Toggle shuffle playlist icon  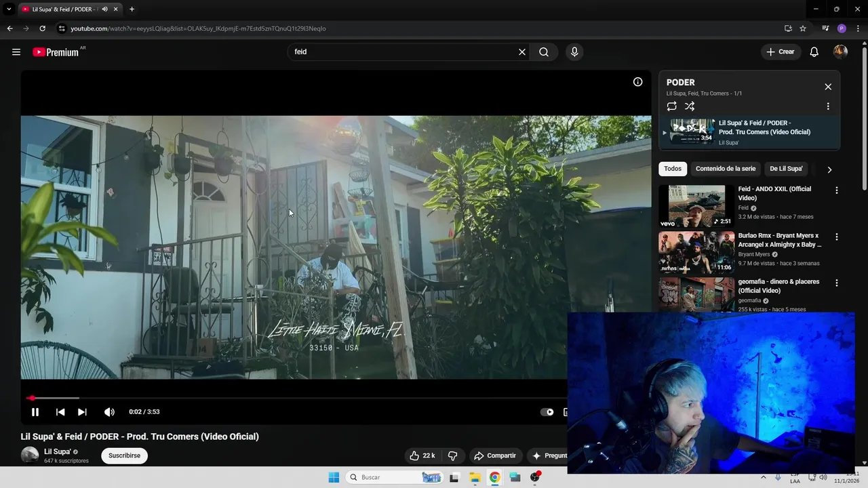coord(690,106)
